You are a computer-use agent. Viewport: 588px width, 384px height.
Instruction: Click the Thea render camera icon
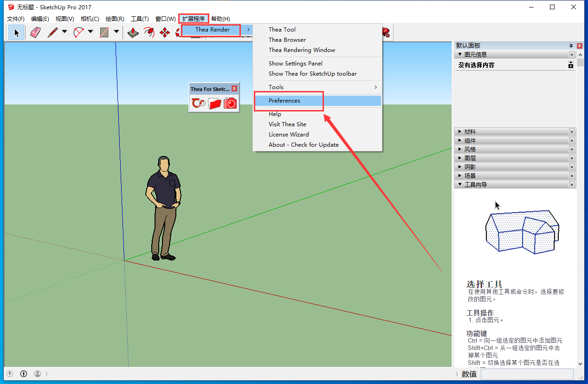[230, 103]
